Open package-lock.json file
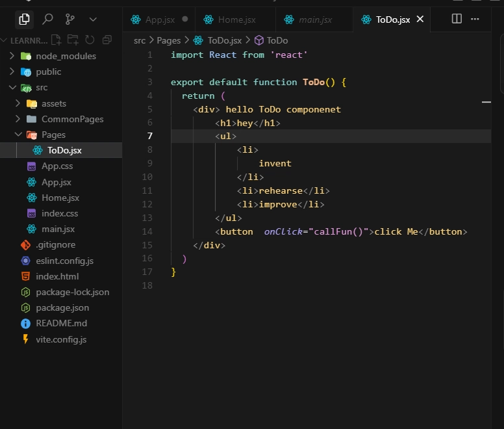Image resolution: width=504 pixels, height=429 pixels. tap(61, 292)
